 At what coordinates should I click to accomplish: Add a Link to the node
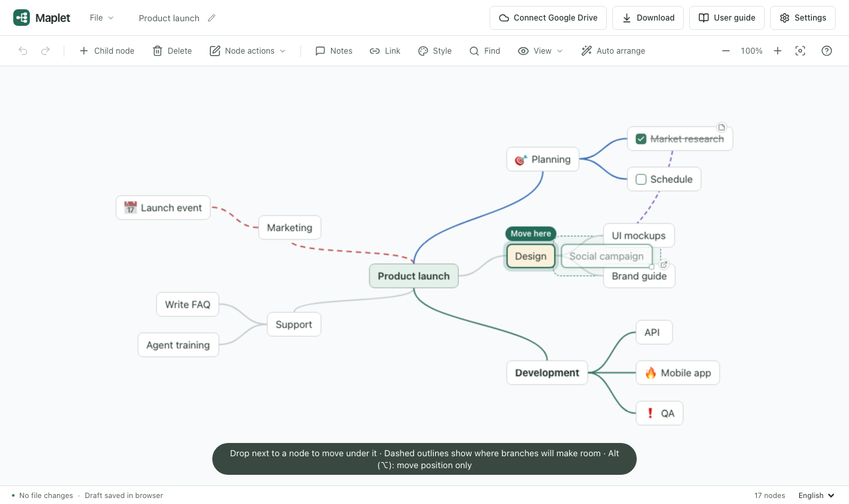385,51
